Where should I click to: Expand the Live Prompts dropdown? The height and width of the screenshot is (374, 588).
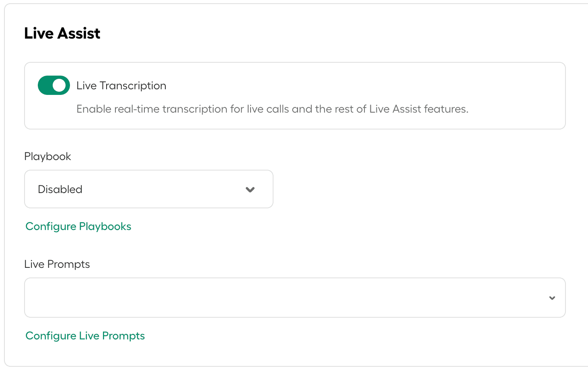pos(294,298)
